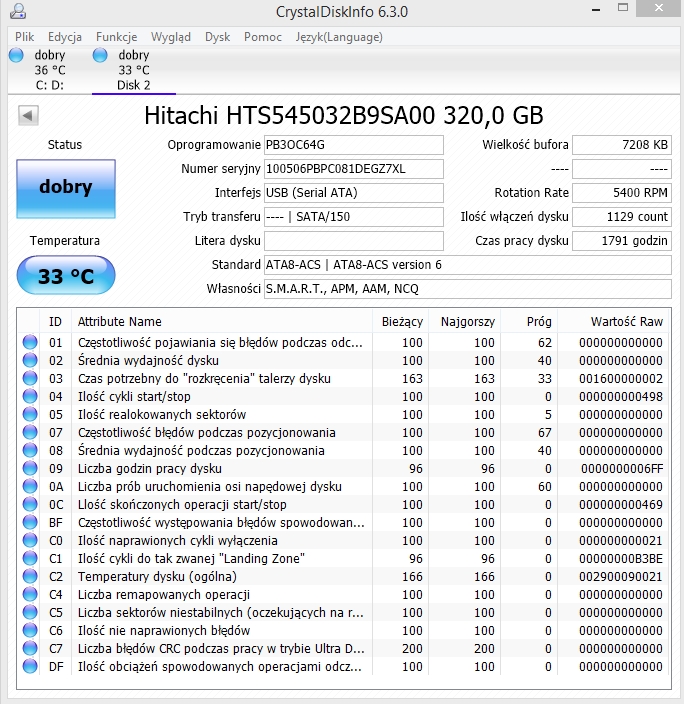Click the status orb for attribute 05
Screen dimensions: 684x704
pos(30,414)
